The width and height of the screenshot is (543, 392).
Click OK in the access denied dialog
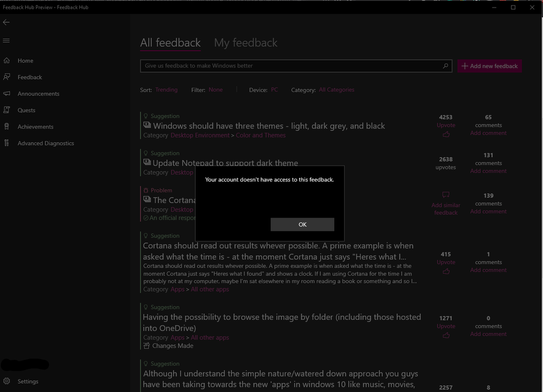point(302,224)
